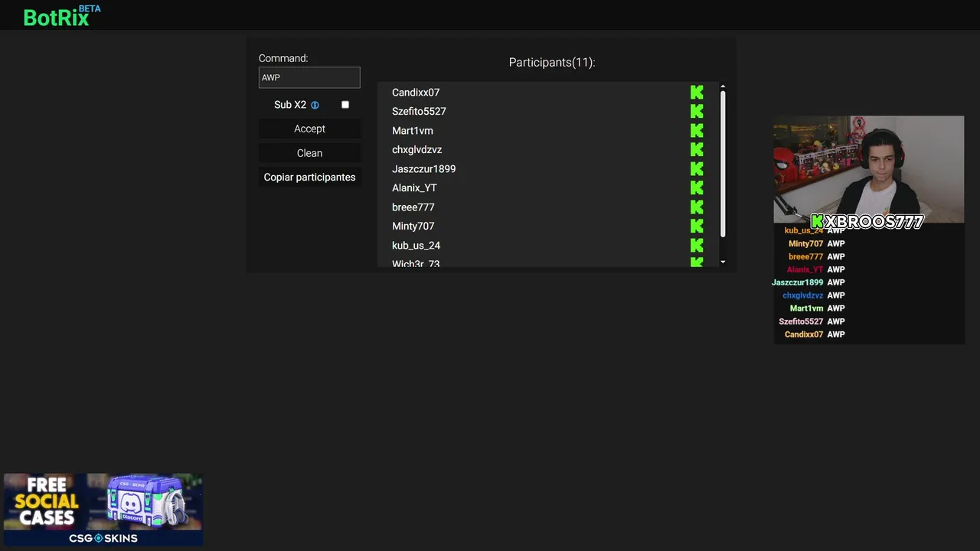
Task: Click the streamer webcam thumbnail
Action: pos(868,169)
